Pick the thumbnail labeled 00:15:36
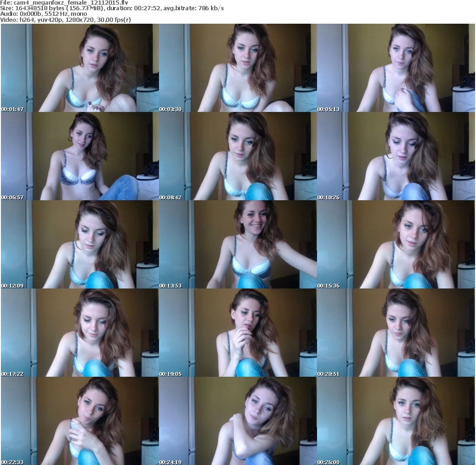 click(x=396, y=244)
